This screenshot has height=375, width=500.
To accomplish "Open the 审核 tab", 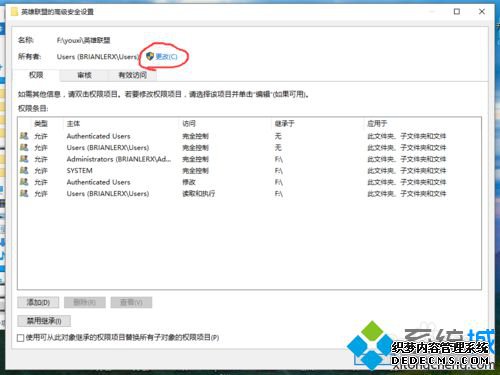I will click(x=84, y=75).
